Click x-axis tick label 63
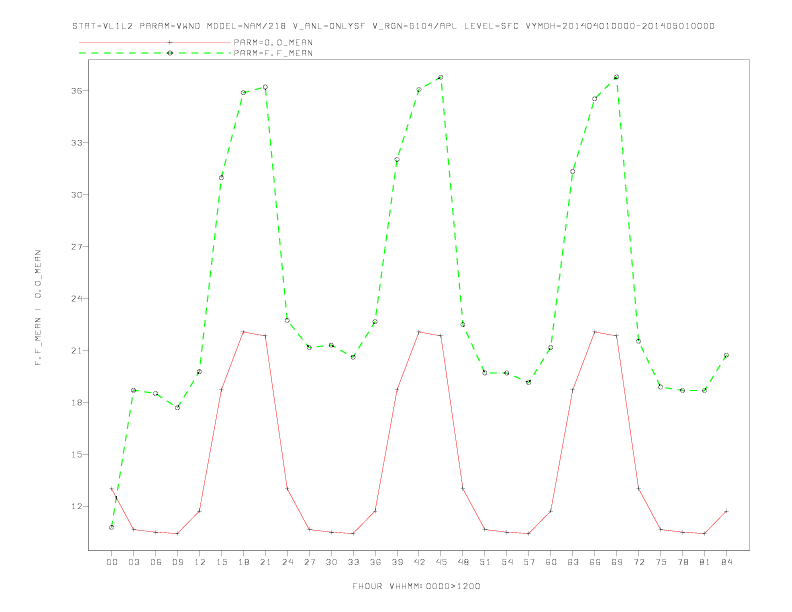This screenshot has height=612, width=792. [x=573, y=562]
